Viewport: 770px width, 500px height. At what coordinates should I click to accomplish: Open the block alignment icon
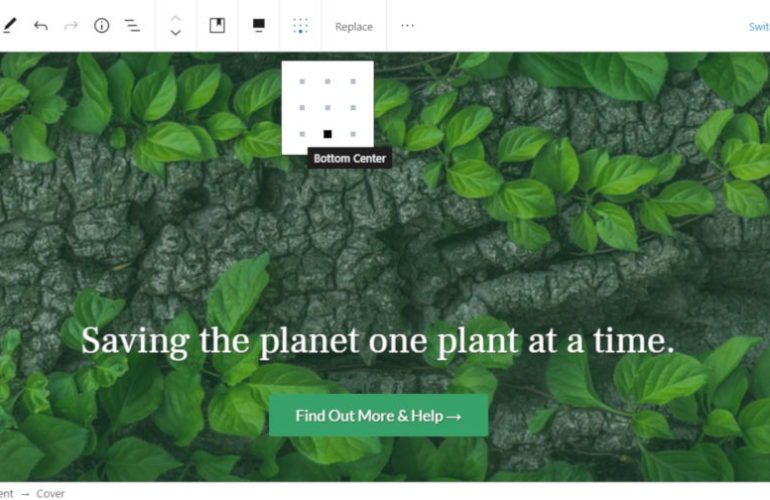coord(258,26)
